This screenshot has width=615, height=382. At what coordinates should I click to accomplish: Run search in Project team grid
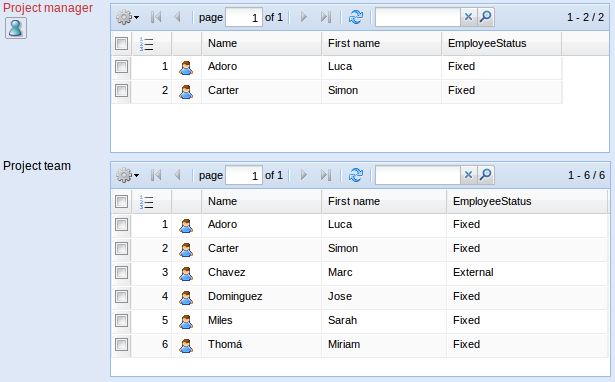click(486, 175)
